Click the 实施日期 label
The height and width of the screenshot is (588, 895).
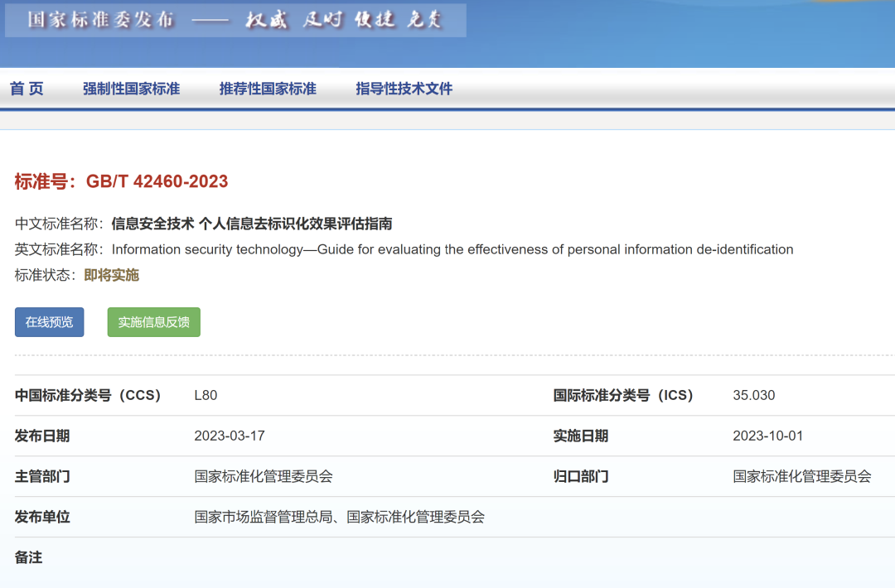pyautogui.click(x=580, y=436)
